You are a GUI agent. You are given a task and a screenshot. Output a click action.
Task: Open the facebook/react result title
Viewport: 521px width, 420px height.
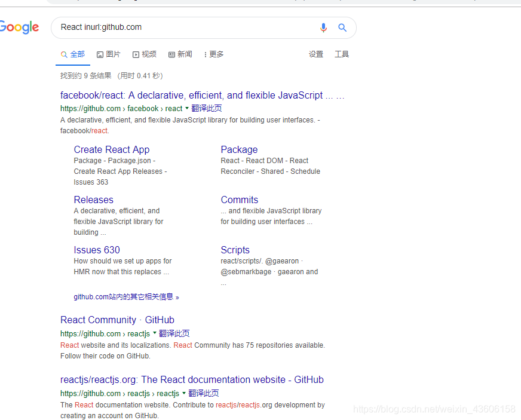pos(202,96)
